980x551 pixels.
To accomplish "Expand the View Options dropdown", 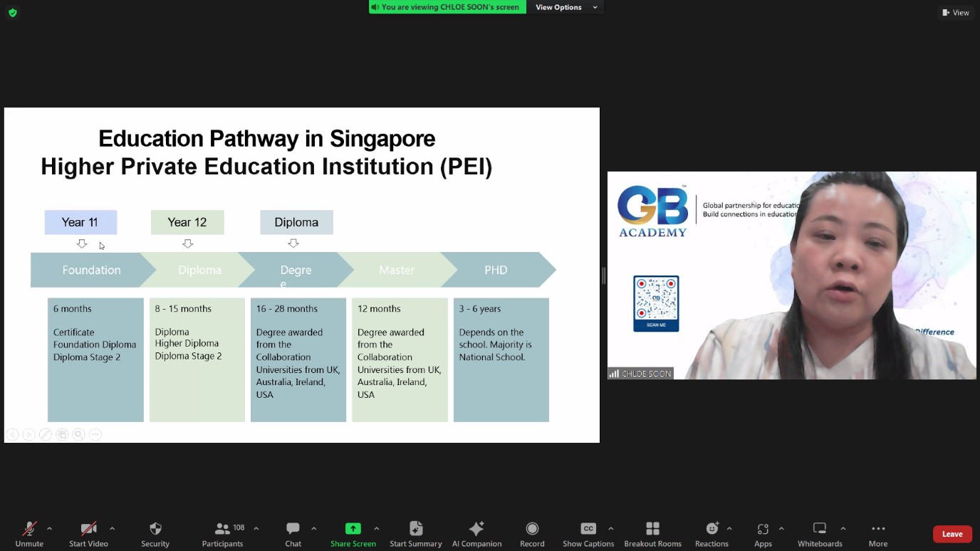I will pos(567,7).
